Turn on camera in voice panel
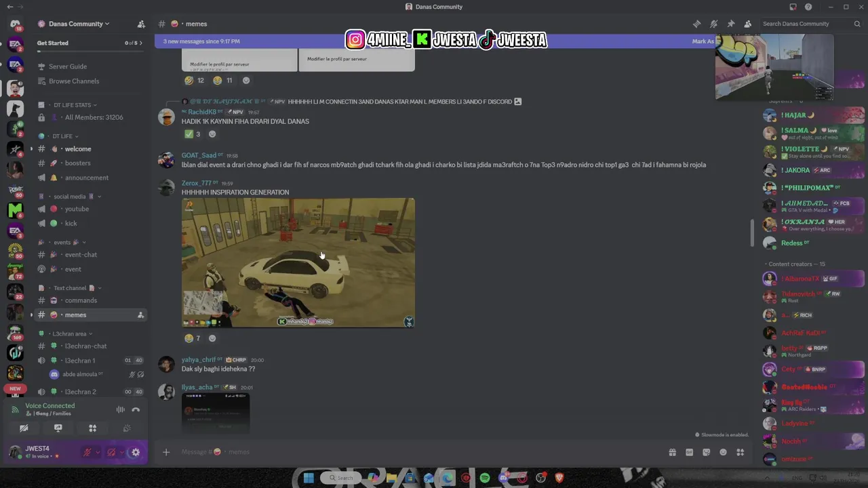Image resolution: width=868 pixels, height=488 pixels. tap(24, 428)
